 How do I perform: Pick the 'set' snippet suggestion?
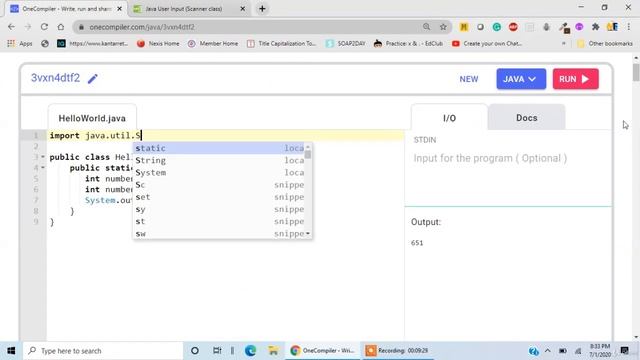click(x=220, y=197)
